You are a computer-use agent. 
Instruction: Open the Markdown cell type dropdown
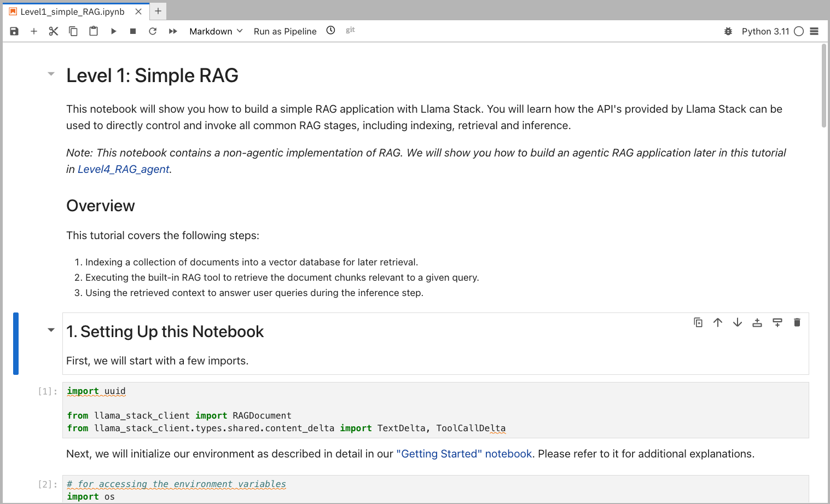pos(216,31)
